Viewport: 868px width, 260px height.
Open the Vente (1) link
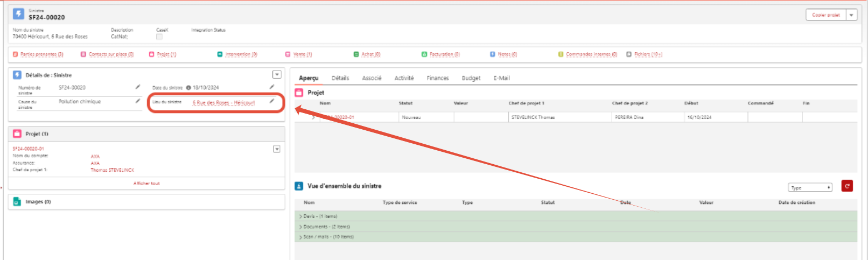(x=303, y=54)
